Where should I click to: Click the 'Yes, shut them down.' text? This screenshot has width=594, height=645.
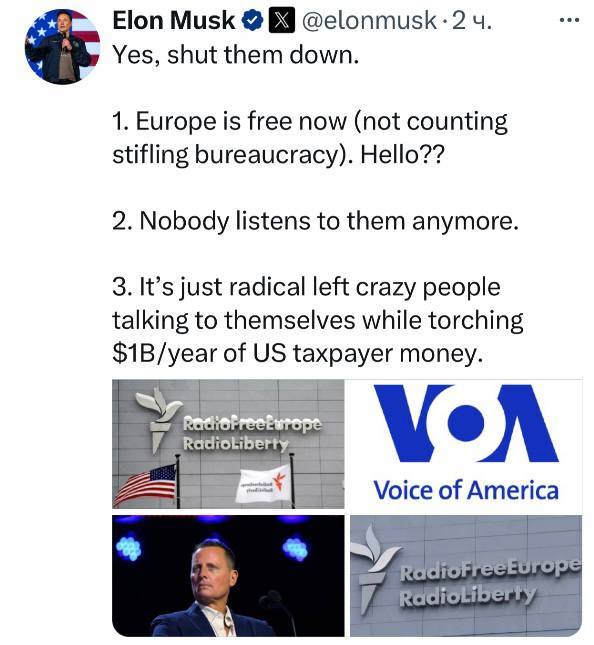coord(236,55)
